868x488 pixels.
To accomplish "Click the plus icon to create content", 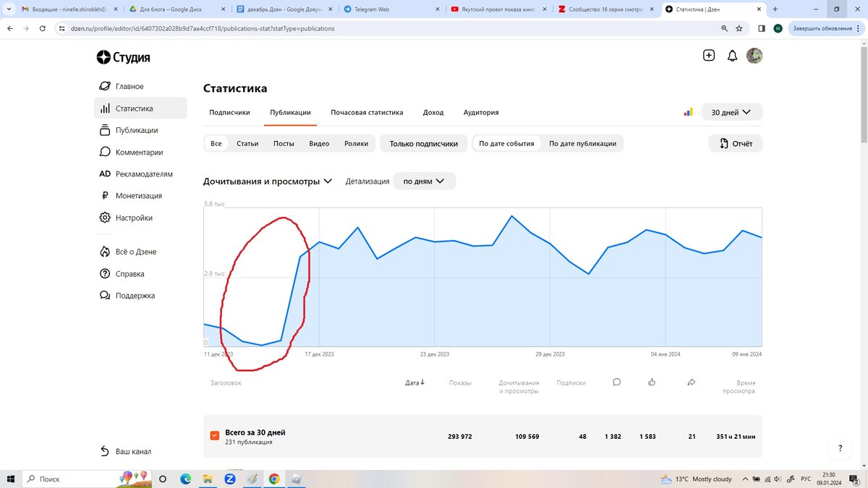I will click(x=709, y=55).
